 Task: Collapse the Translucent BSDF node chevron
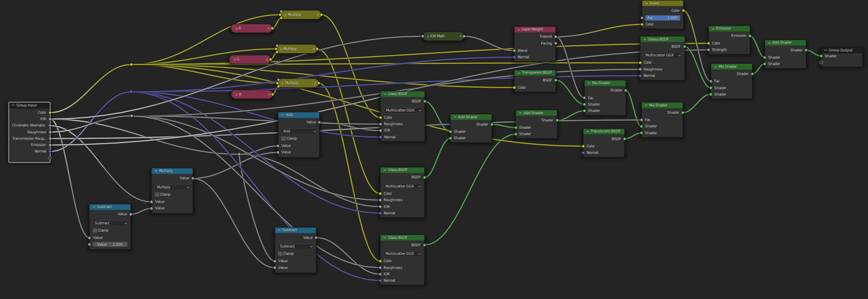click(588, 131)
